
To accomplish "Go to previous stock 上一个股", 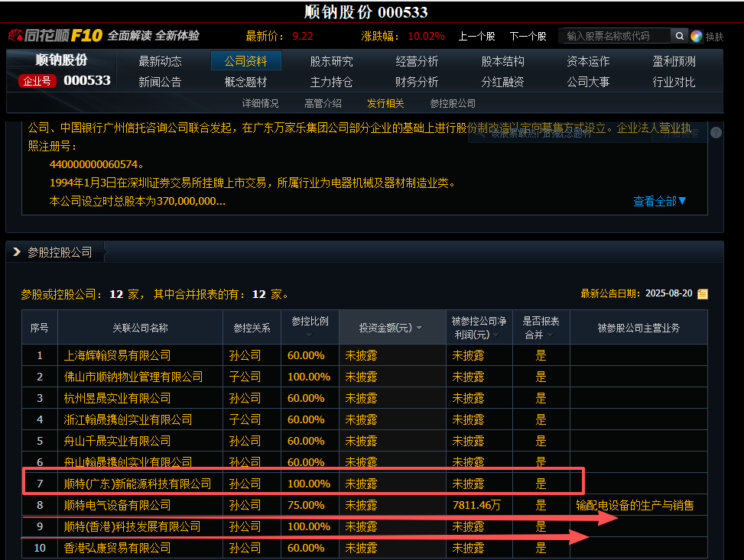I will (476, 36).
